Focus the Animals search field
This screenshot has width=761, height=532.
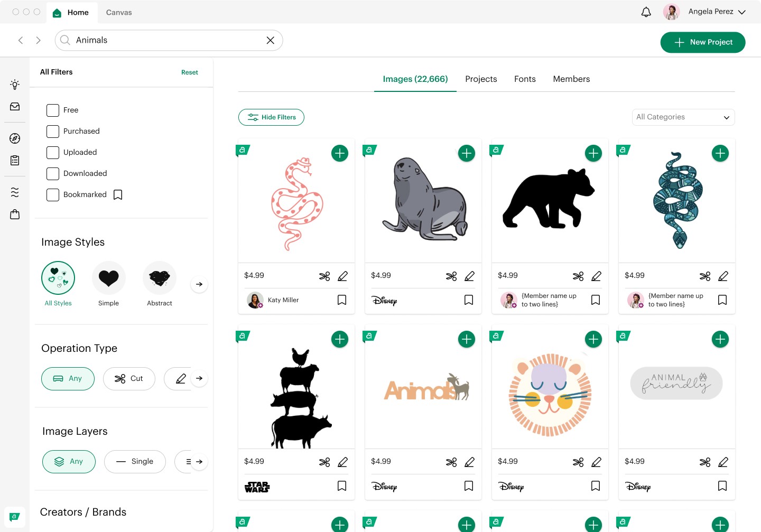(169, 40)
